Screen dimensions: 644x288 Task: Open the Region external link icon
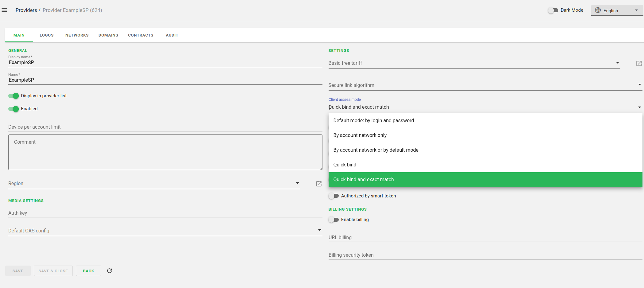[319, 184]
